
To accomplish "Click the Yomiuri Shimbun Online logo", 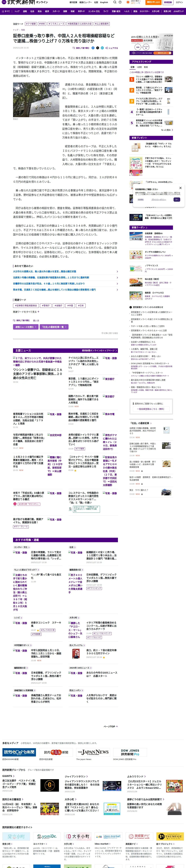I will click(x=25, y=2).
